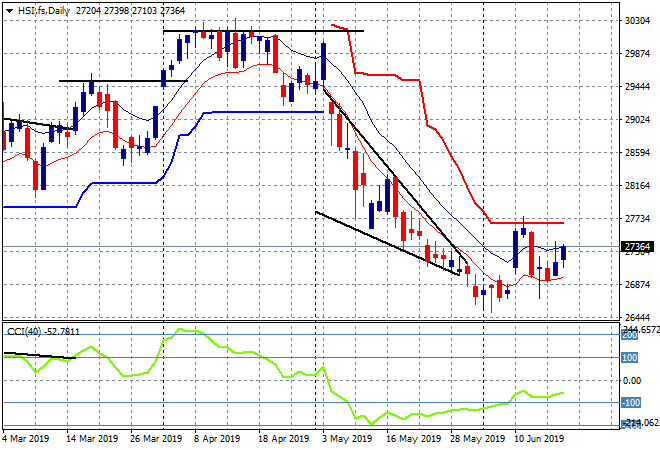660x450 pixels.
Task: Click the 28164 price axis label
Action: point(636,185)
